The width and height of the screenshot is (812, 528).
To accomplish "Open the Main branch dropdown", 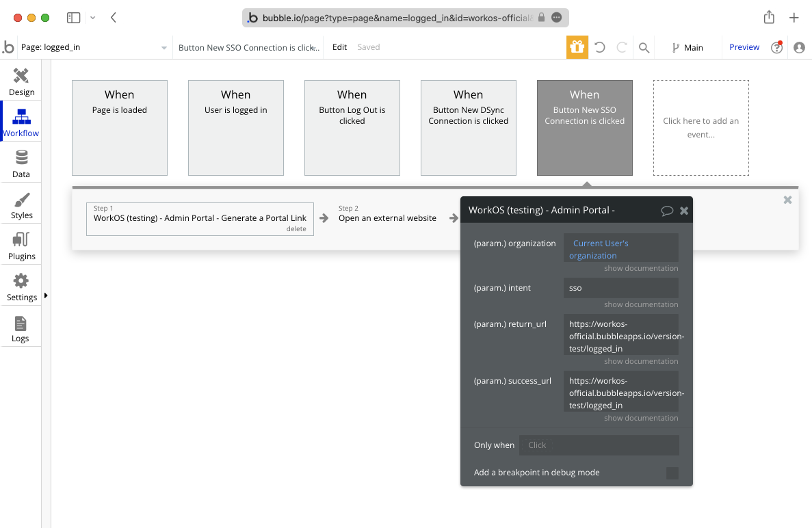I will click(x=689, y=47).
